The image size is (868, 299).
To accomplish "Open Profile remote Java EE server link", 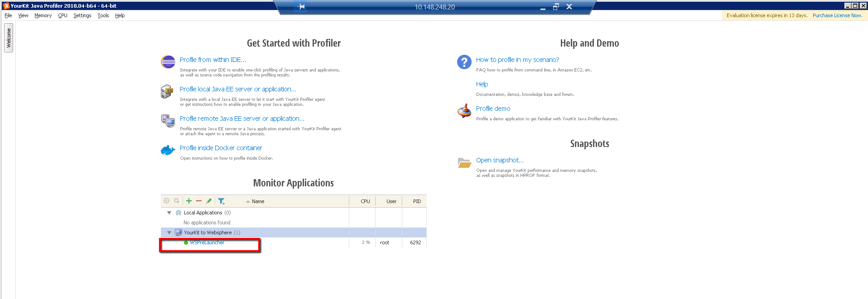I will point(242,119).
